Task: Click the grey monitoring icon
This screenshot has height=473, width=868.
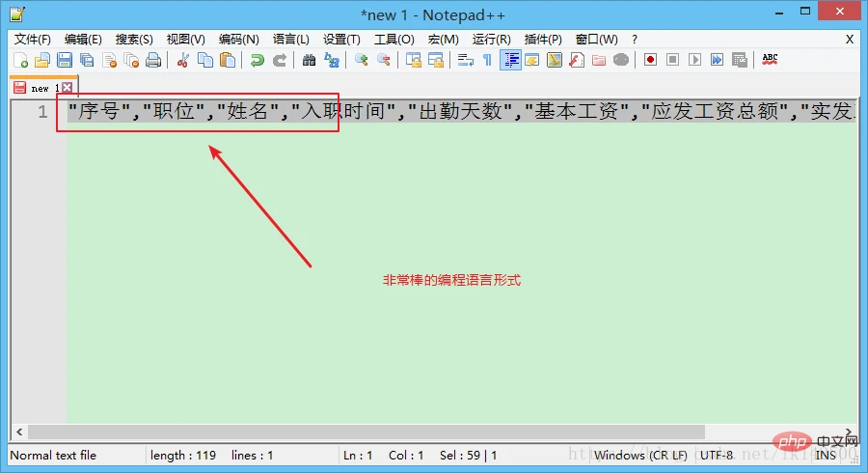Action: (621, 60)
